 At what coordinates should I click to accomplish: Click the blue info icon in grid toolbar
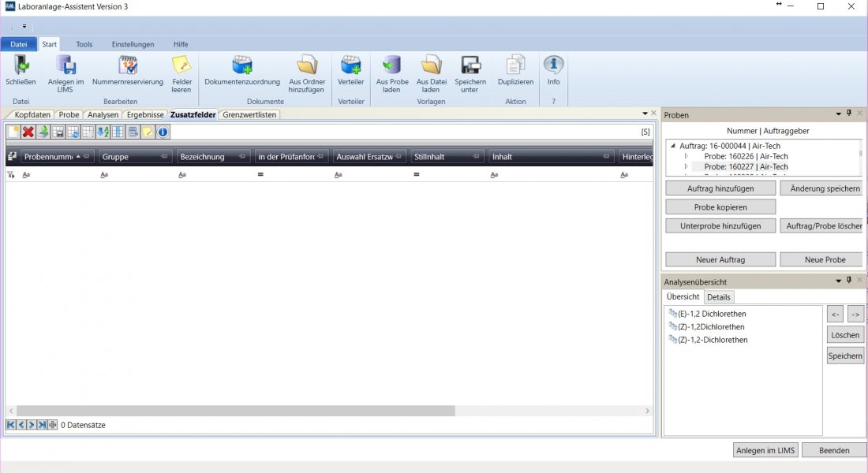pos(163,132)
